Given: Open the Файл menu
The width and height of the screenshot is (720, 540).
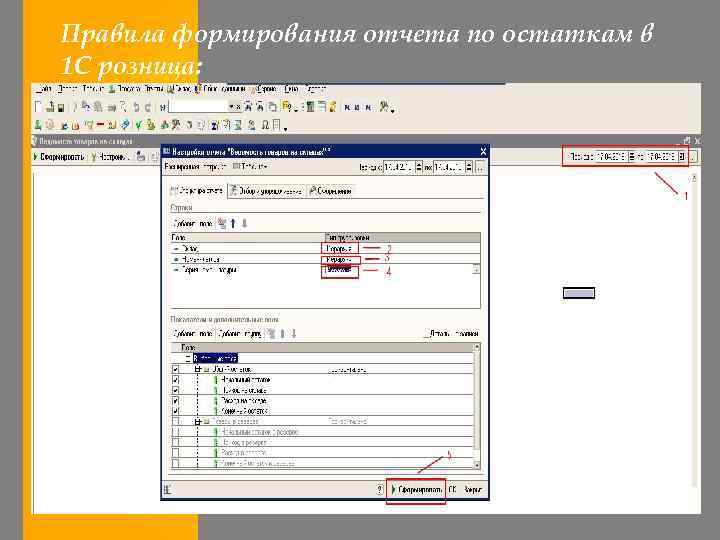Looking at the screenshot, I should pos(44,89).
